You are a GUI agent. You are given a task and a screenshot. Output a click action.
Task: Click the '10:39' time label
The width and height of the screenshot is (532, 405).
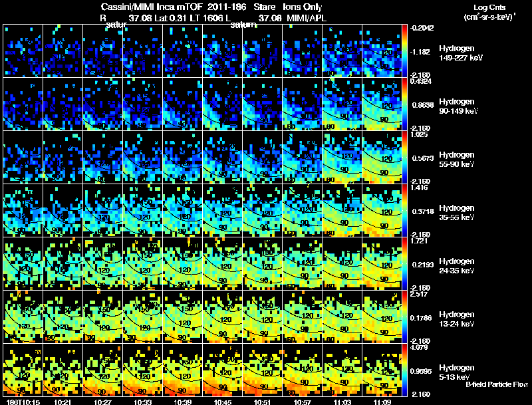point(183,402)
